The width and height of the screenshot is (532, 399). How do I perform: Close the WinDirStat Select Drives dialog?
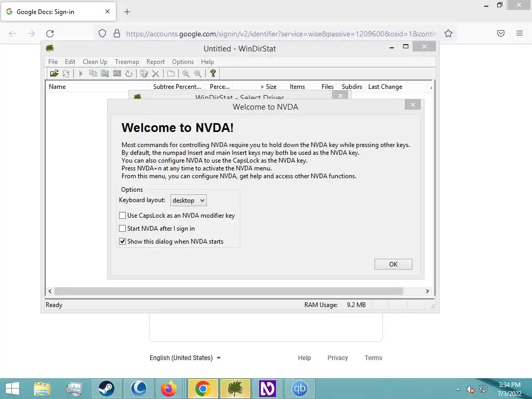340,96
